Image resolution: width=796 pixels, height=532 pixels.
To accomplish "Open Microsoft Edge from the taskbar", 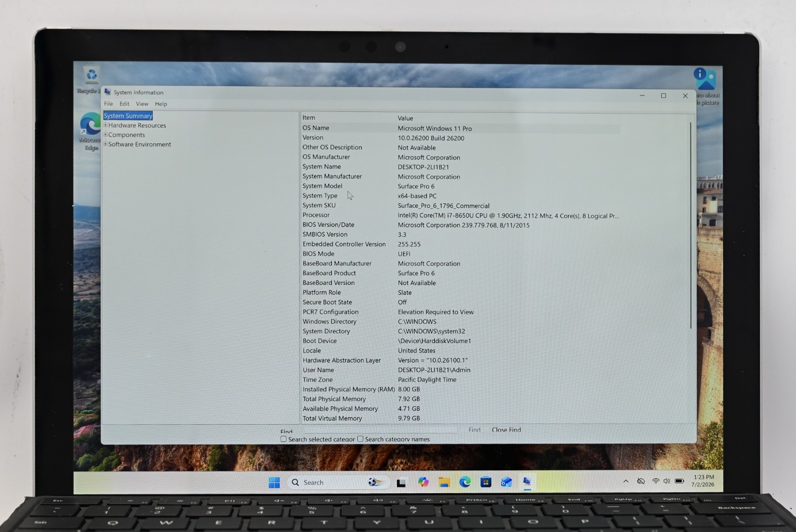I will point(465,482).
